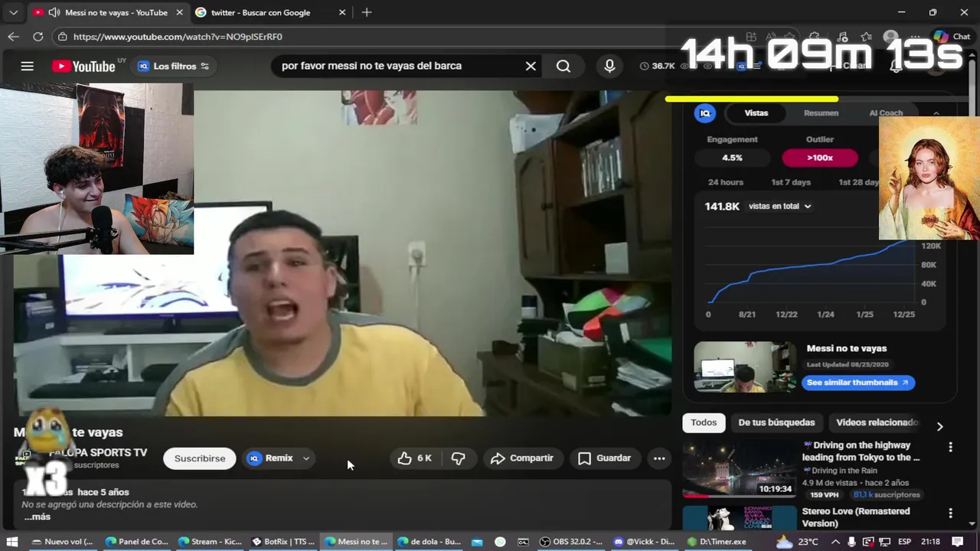Select the AI Coach tab
Screen dimensions: 980x551
pyautogui.click(x=886, y=113)
